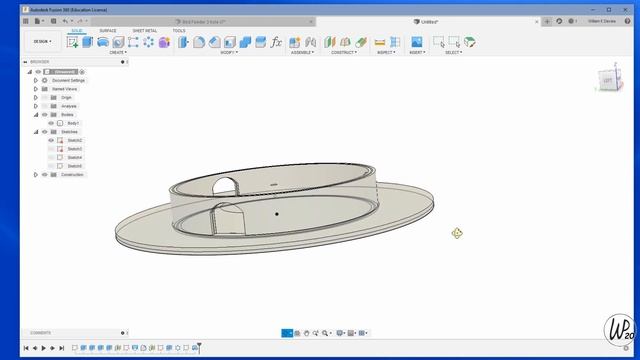Open the Data Panel grid icon
The height and width of the screenshot is (360, 640).
tap(26, 21)
